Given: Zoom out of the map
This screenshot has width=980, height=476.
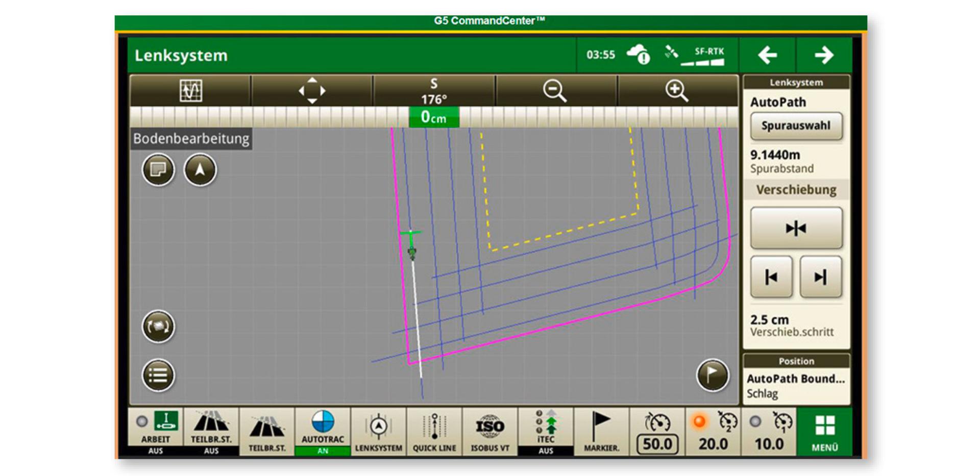Looking at the screenshot, I should point(555,91).
